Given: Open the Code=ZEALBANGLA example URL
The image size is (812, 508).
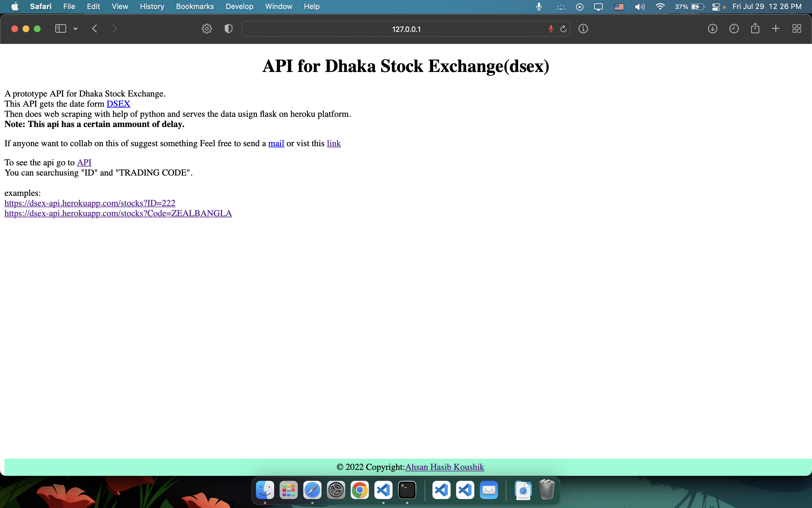Looking at the screenshot, I should [x=118, y=213].
